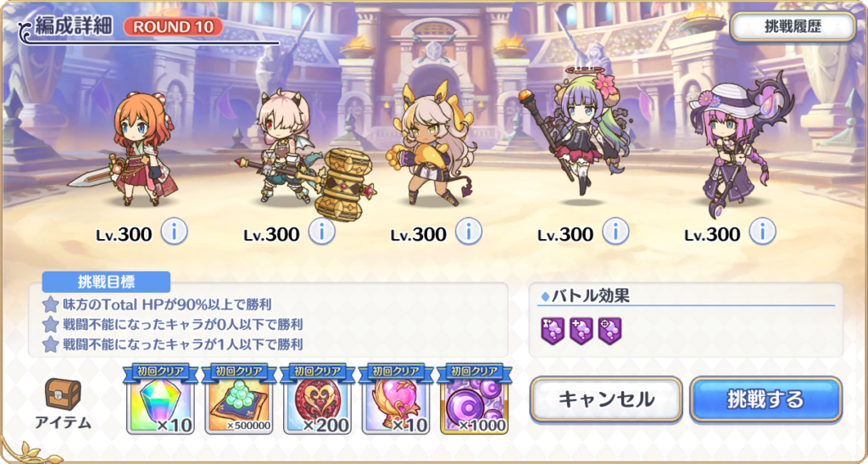Select the mana ×500000 reward item
This screenshot has height=464, width=868.
click(x=238, y=400)
